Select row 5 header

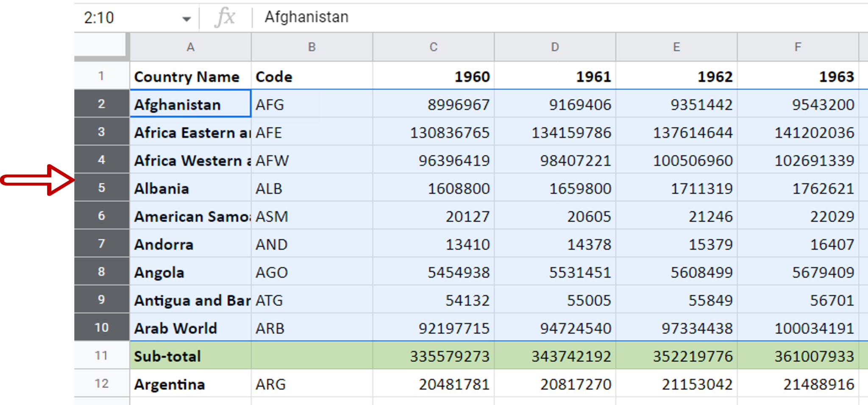102,188
